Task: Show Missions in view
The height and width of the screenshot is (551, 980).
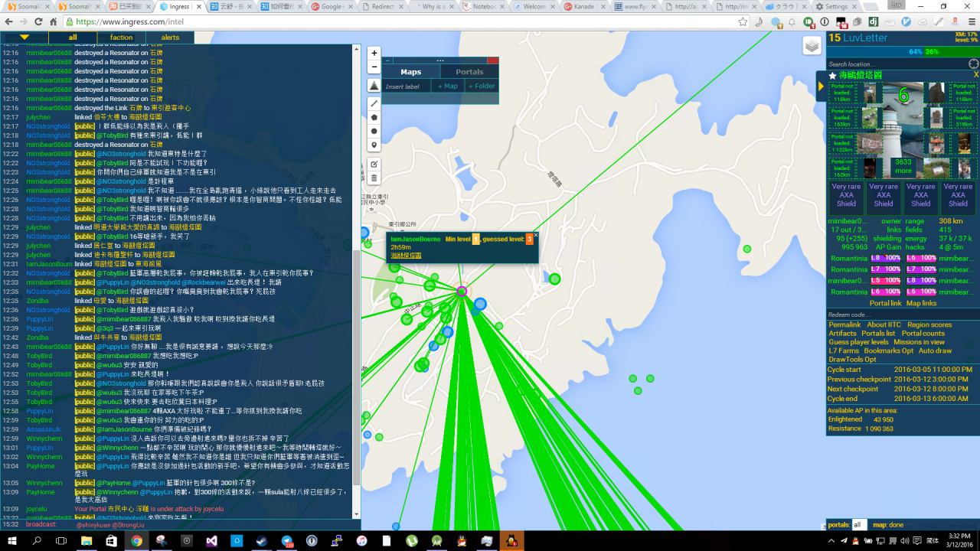Action: coord(919,342)
